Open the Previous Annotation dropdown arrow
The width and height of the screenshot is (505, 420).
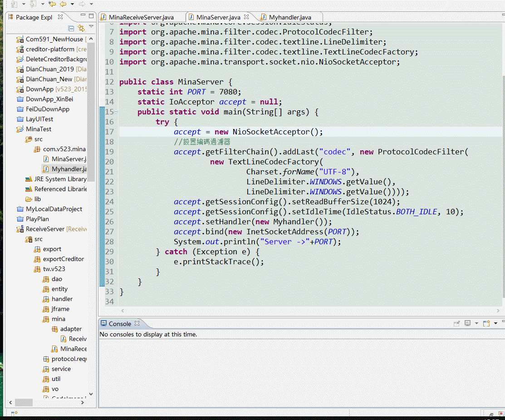click(43, 4)
